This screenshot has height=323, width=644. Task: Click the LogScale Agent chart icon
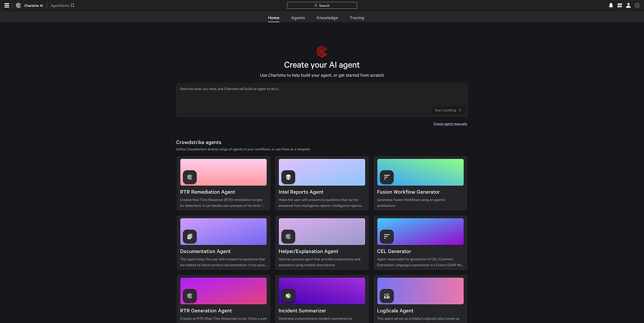tap(386, 296)
